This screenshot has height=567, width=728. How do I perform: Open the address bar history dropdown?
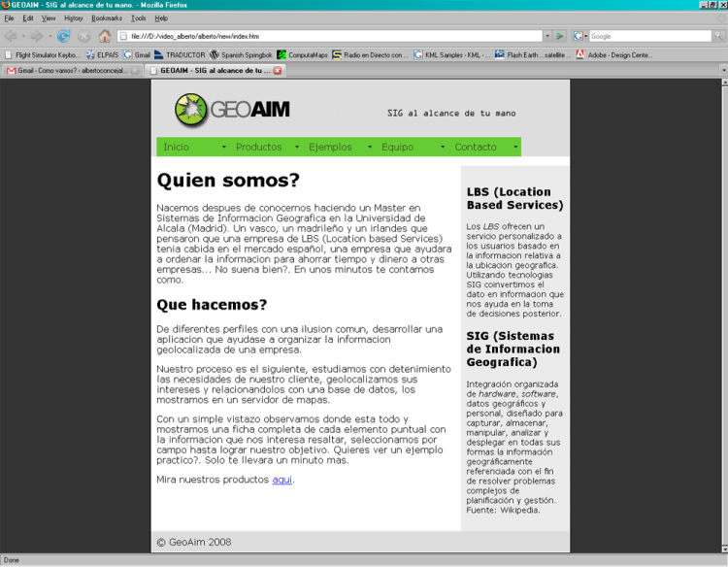(x=547, y=36)
